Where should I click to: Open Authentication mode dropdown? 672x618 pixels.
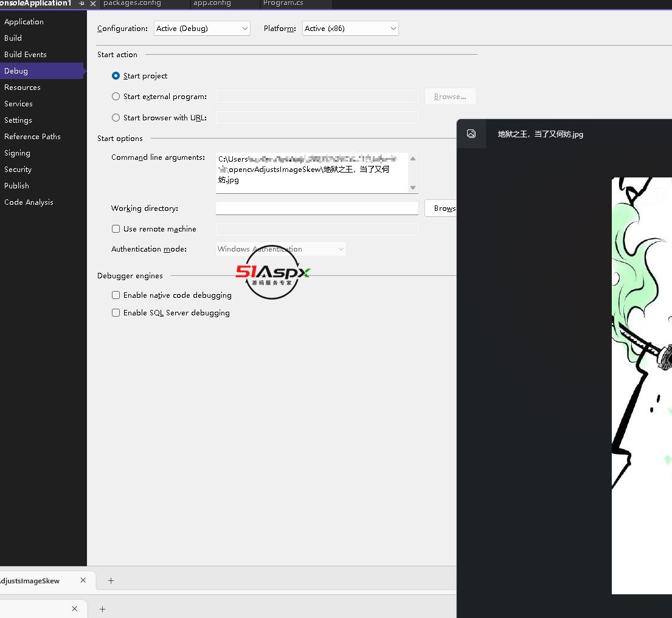pyautogui.click(x=281, y=249)
